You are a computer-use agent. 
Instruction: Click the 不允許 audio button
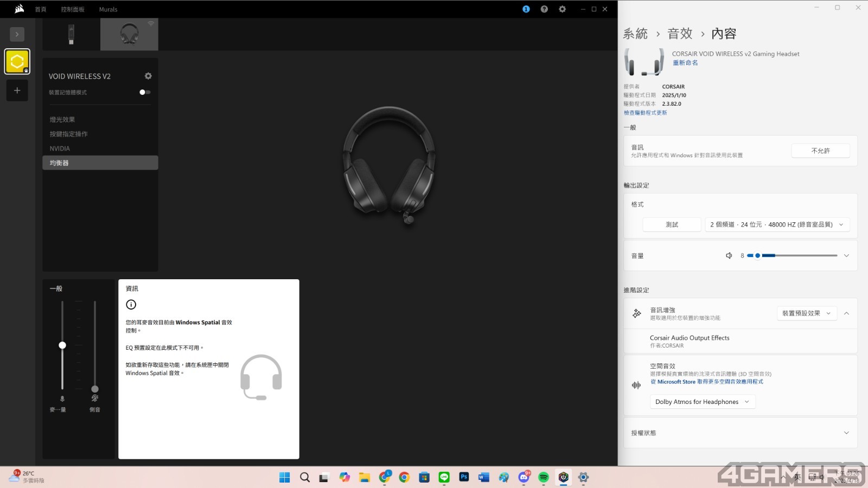[x=820, y=151]
